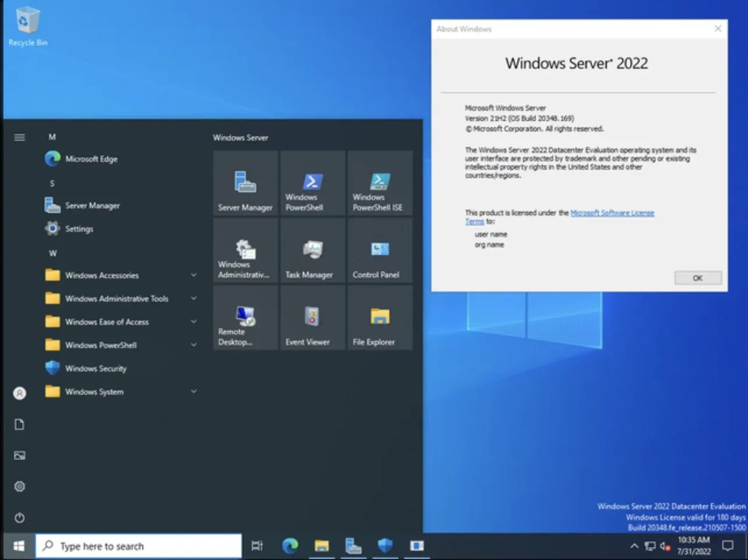Open the Remote Desktop tile
The height and width of the screenshot is (560, 748).
(x=245, y=318)
